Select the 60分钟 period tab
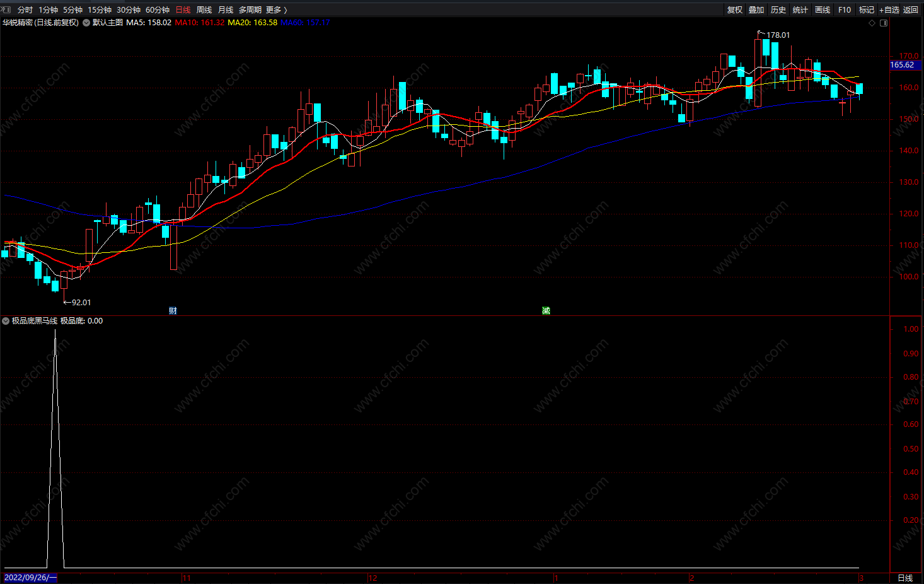 pos(158,9)
